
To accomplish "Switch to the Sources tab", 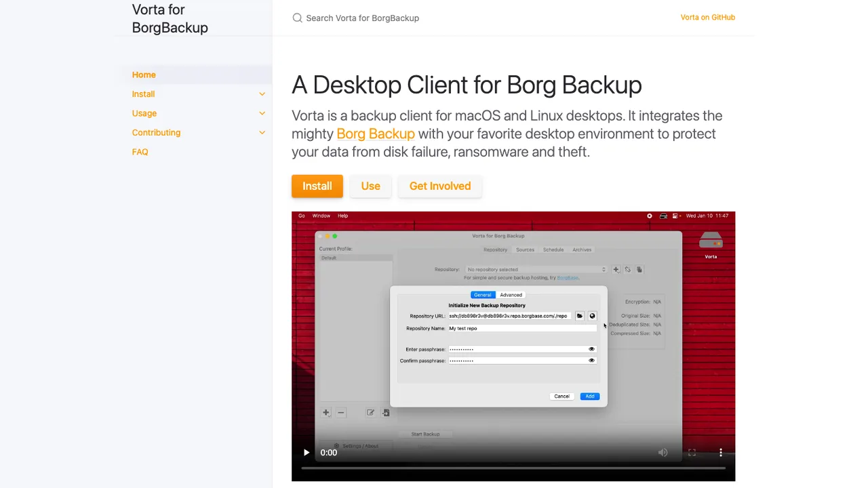I will 525,250.
